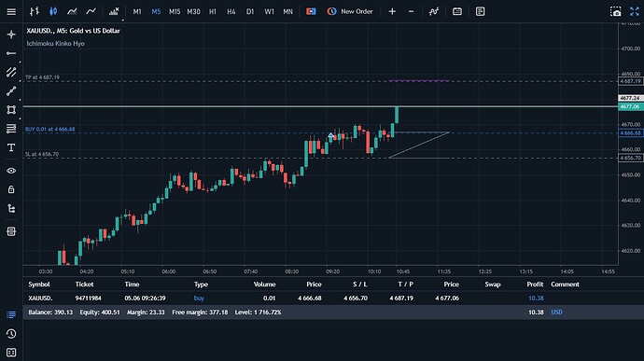
Task: Click the USD currency label
Action: 556,312
